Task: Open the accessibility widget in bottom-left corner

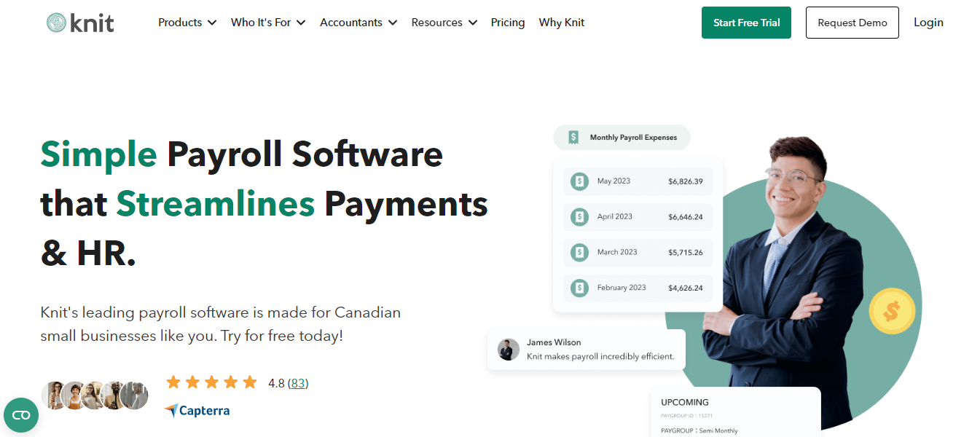Action: point(21,415)
